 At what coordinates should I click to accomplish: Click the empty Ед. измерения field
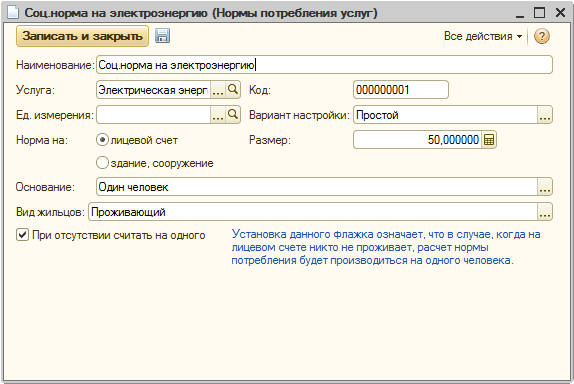(153, 115)
